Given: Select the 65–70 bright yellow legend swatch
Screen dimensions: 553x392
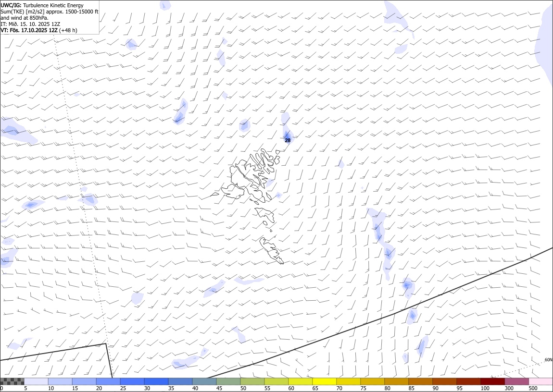Looking at the screenshot, I should click(325, 381).
